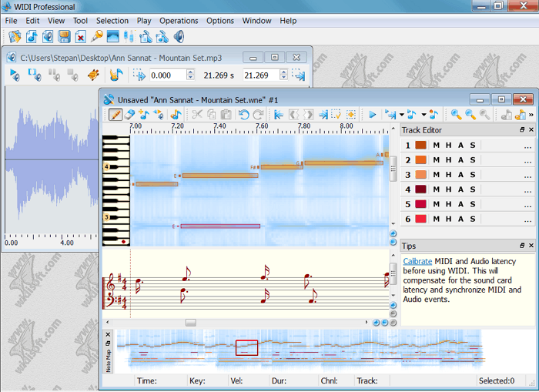Redo the last edit
The height and width of the screenshot is (392, 539).
tap(258, 115)
